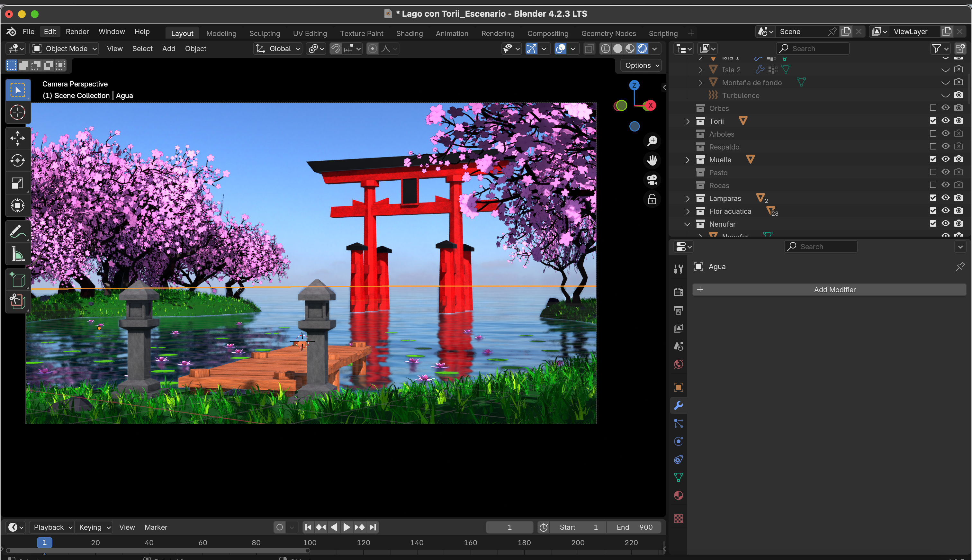Click the Z axis on navigation gizmo
972x560 pixels.
pos(634,86)
